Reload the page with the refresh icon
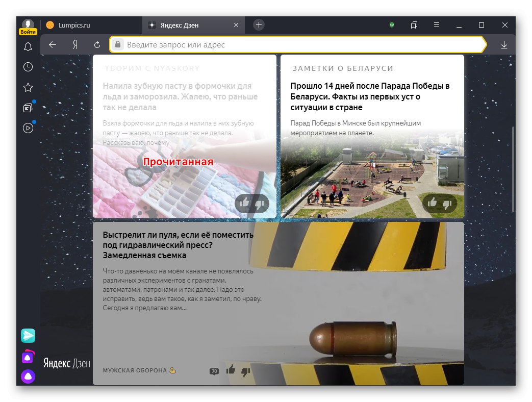 pyautogui.click(x=96, y=44)
